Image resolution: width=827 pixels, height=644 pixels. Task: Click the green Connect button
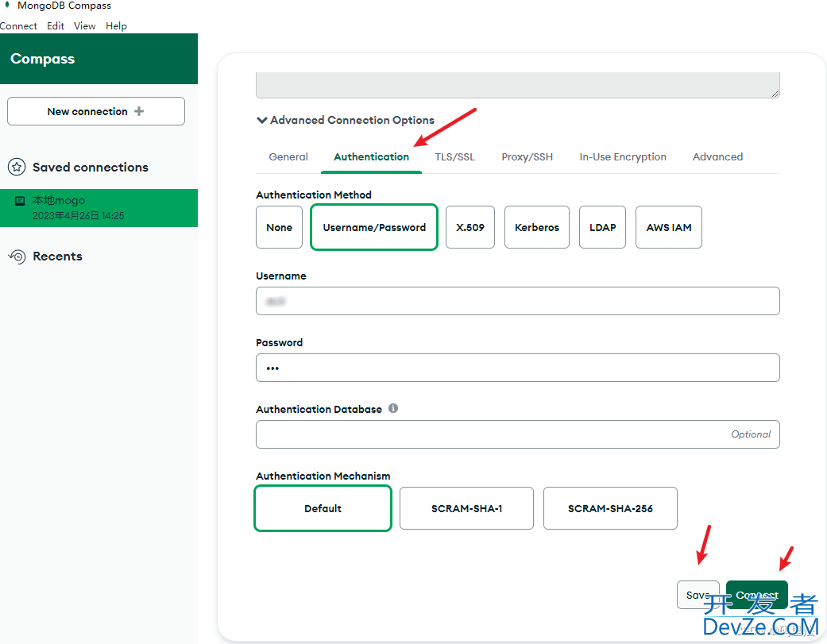pyautogui.click(x=757, y=595)
